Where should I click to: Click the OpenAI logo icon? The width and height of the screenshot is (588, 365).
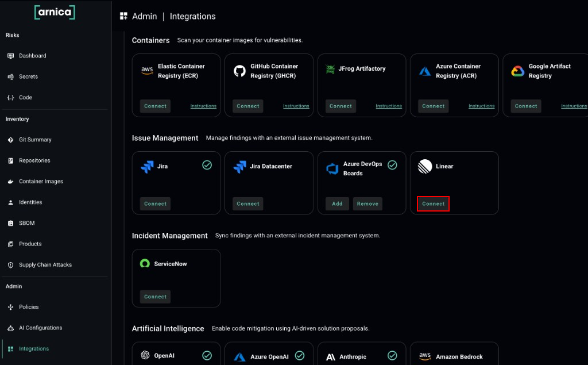pos(145,355)
